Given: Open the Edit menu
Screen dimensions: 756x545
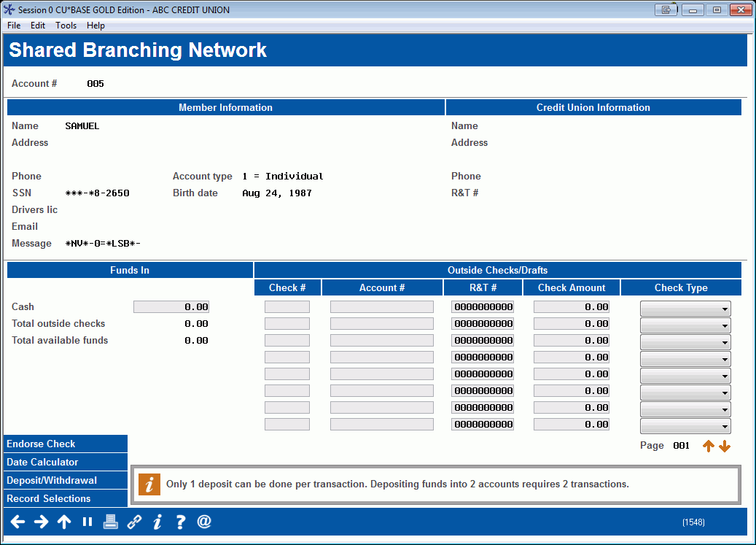Looking at the screenshot, I should (38, 26).
